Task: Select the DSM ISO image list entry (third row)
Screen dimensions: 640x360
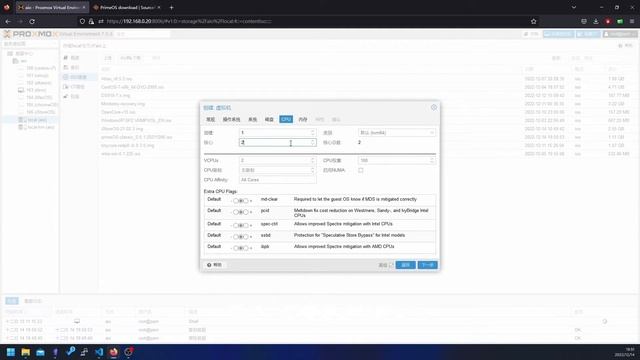Action: 115,95
